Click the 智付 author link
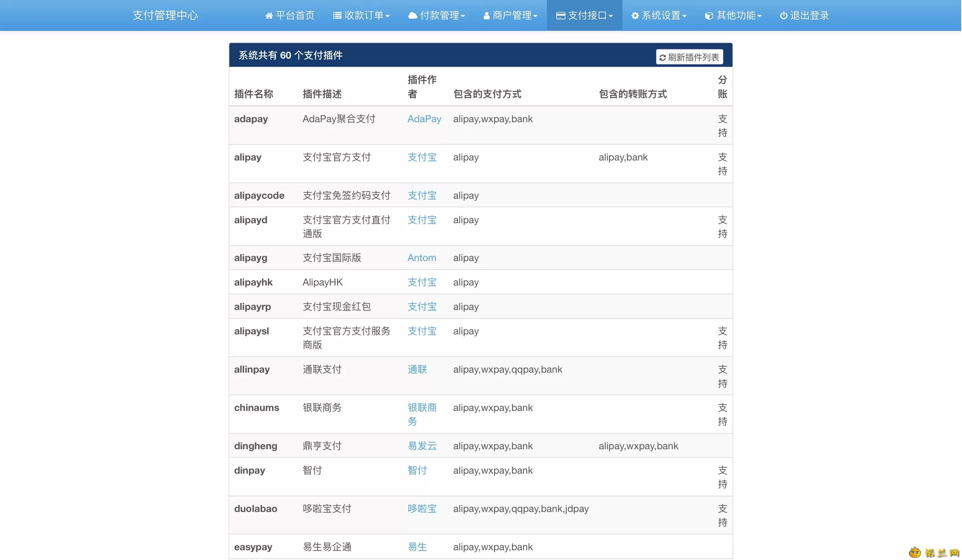This screenshot has height=560, width=962. pyautogui.click(x=417, y=470)
